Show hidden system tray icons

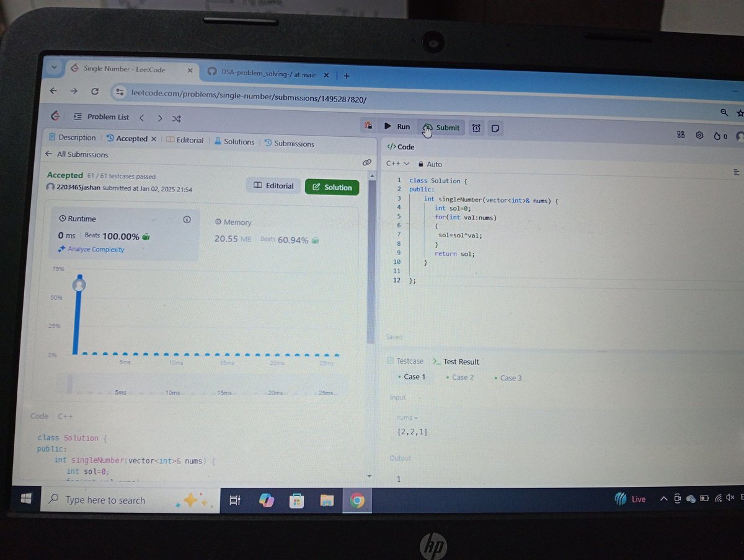[664, 498]
